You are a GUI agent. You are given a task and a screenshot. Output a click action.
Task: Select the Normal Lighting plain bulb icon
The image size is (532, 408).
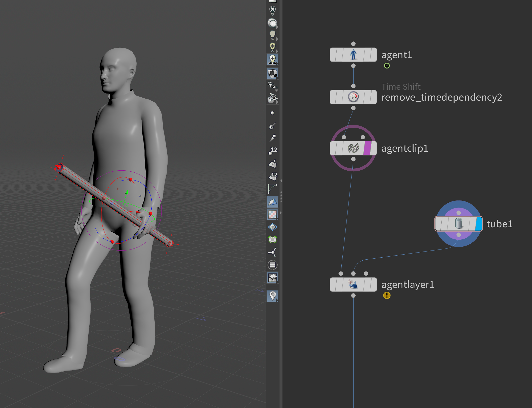click(x=272, y=35)
